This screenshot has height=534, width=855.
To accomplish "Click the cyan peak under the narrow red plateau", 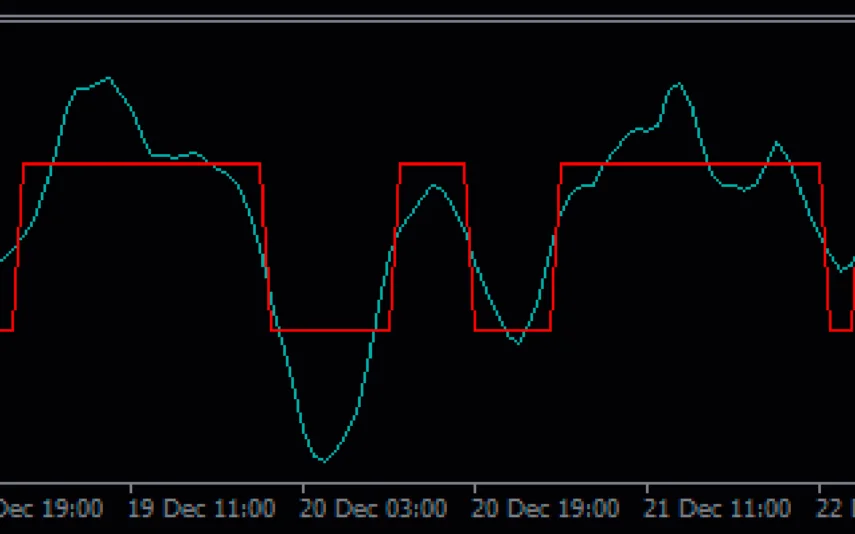I will pyautogui.click(x=433, y=186).
